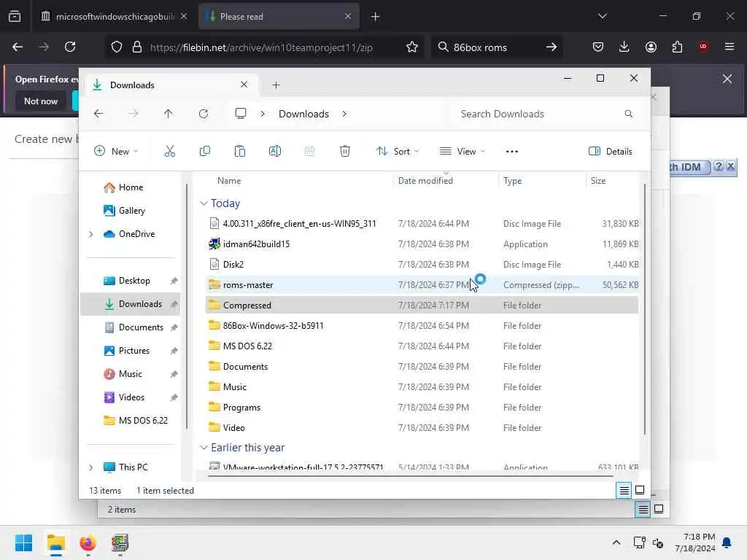The image size is (747, 560).
Task: Select the 86Box-Windows-32-b5911 folder
Action: (422, 326)
